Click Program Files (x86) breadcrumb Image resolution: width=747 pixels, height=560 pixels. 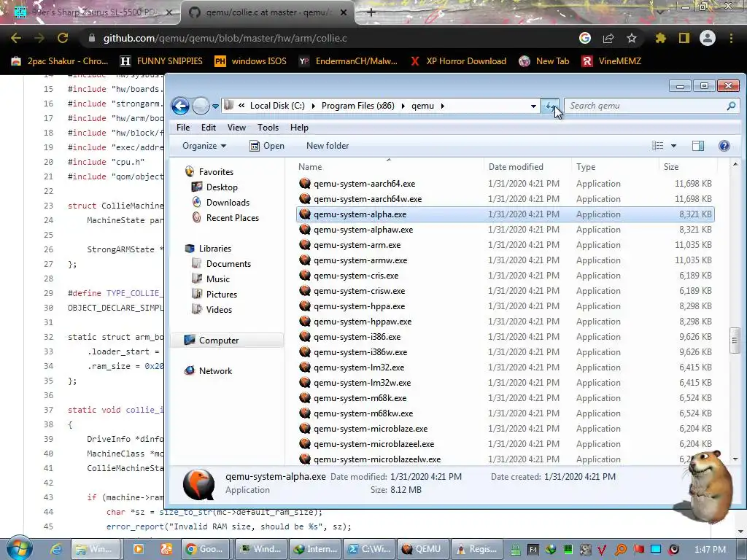click(x=357, y=106)
